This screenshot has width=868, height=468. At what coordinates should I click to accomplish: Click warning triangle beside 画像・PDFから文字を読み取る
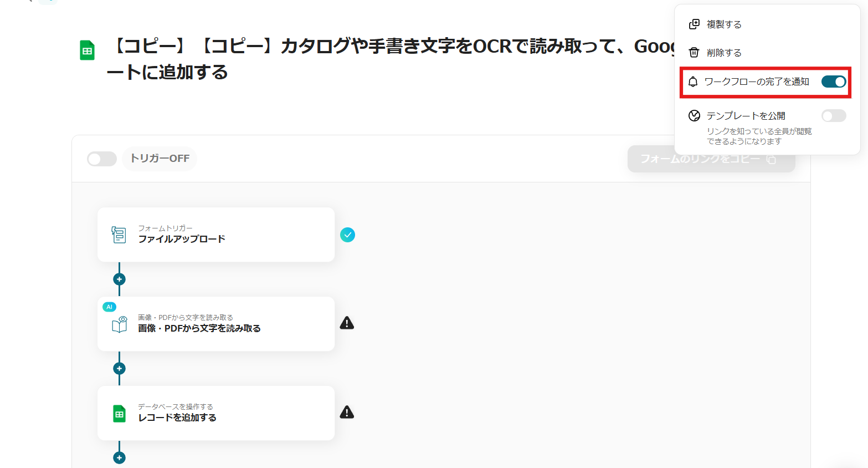[347, 323]
